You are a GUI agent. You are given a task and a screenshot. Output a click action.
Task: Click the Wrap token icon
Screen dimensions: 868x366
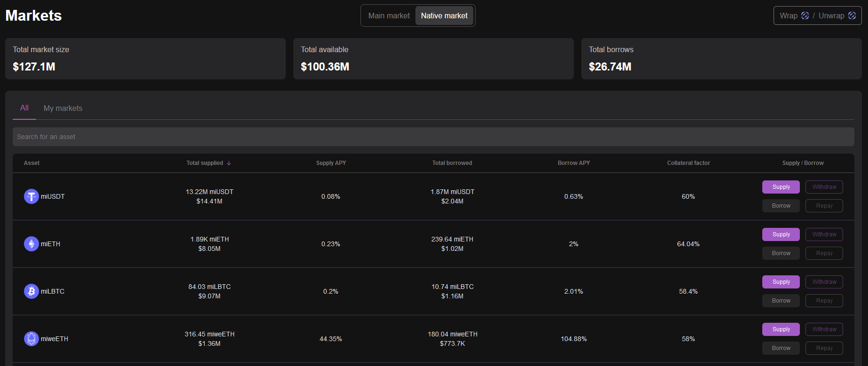coord(805,16)
